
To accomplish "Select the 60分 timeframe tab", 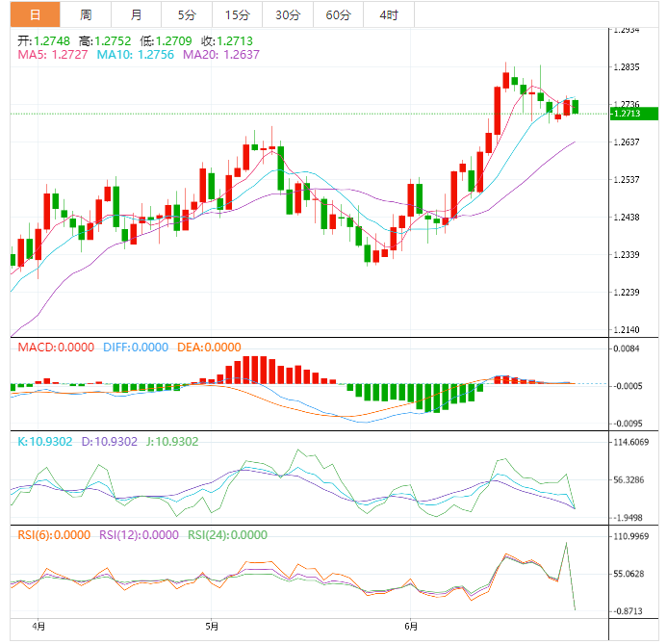I will (x=338, y=14).
